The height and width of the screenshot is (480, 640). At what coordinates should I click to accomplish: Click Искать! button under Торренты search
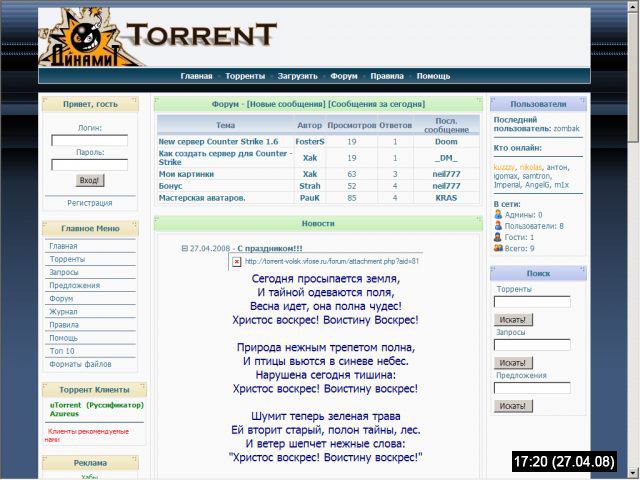(x=513, y=320)
